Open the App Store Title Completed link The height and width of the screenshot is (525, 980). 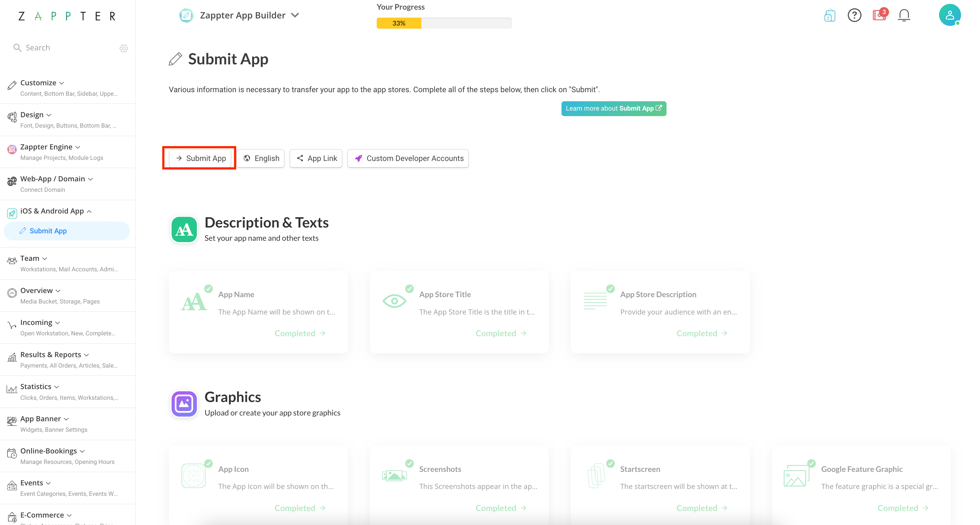click(501, 333)
